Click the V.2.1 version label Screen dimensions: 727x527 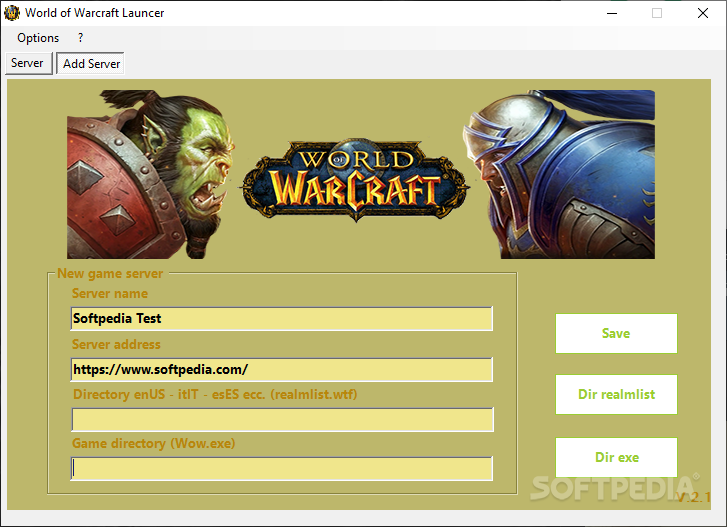tap(693, 497)
